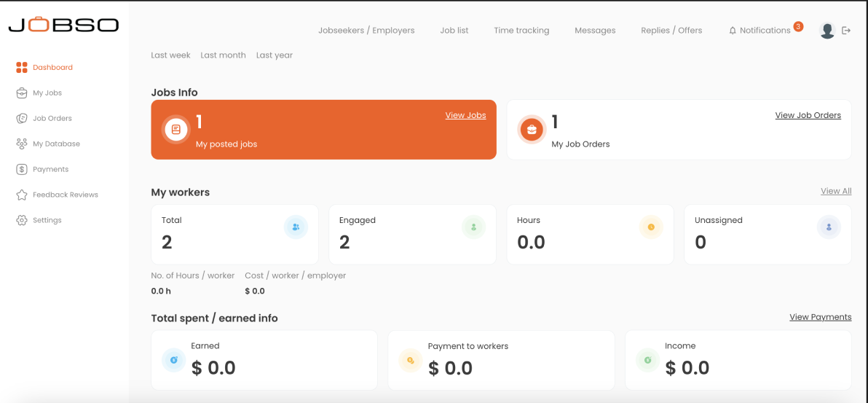Viewport: 868px width, 403px height.
Task: Click the Dashboard grid icon in sidebar
Action: [x=22, y=68]
